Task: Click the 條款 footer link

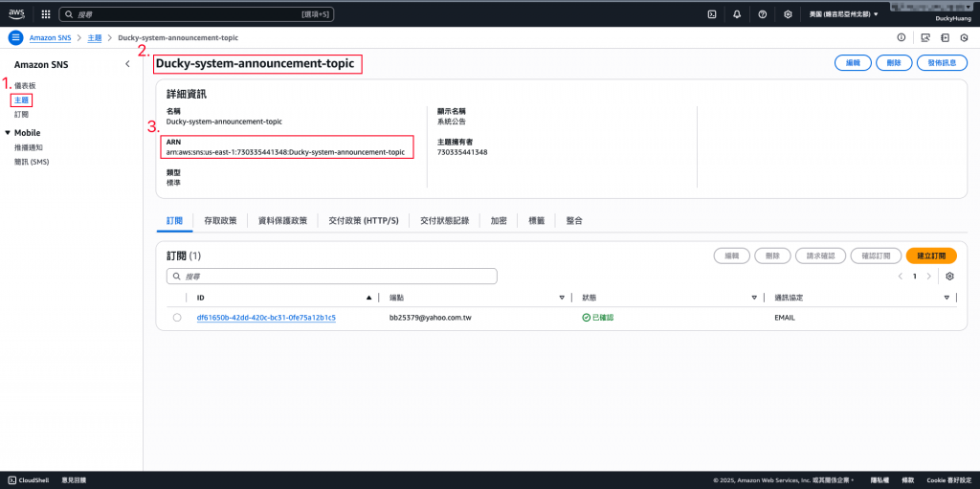Action: pos(907,480)
